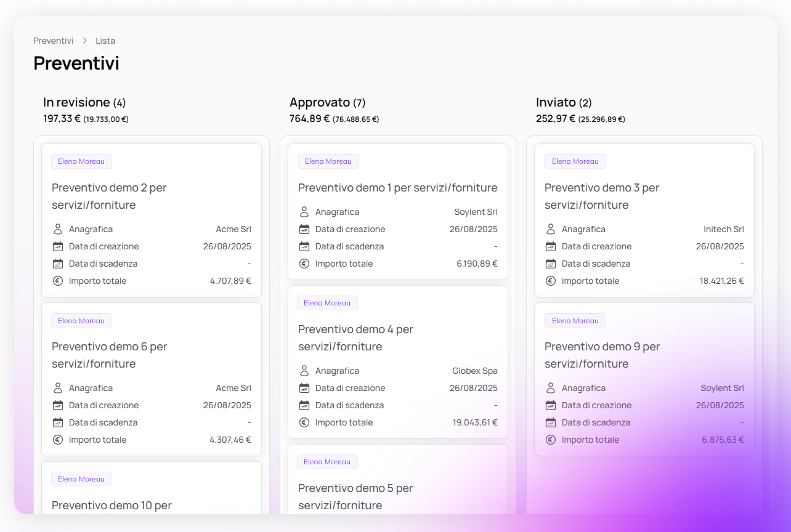
Task: Click the euro icon beside 4.707,89 € amount
Action: 58,281
